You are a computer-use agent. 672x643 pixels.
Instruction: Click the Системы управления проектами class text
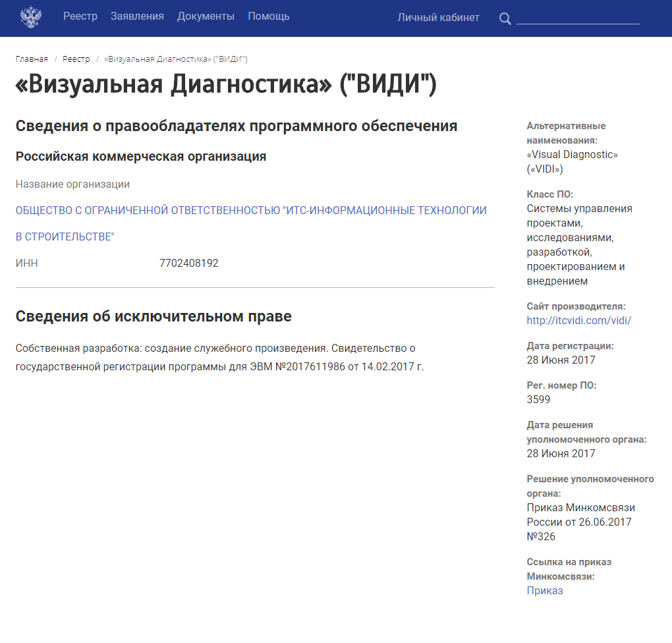tap(579, 245)
